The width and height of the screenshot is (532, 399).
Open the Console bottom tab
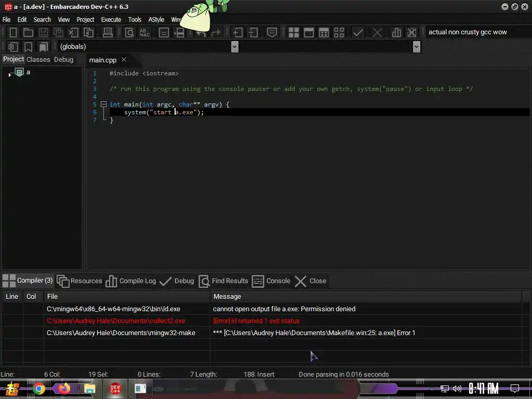(x=271, y=281)
